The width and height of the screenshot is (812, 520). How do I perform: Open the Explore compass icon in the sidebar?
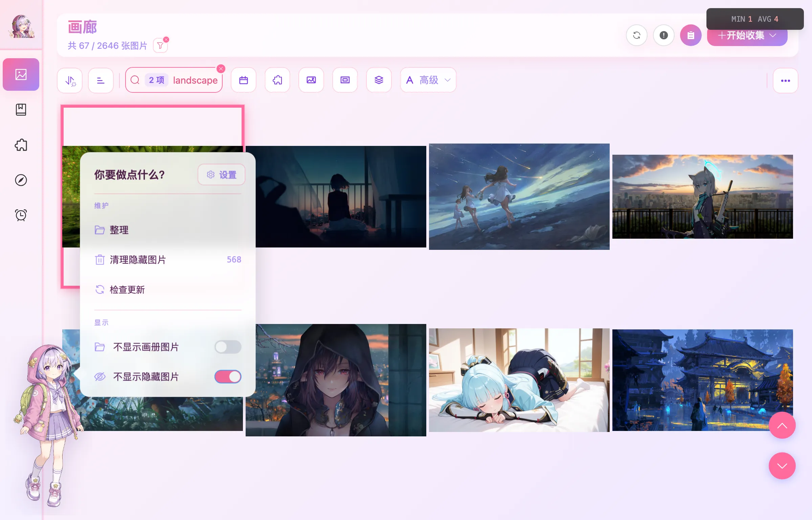click(21, 180)
